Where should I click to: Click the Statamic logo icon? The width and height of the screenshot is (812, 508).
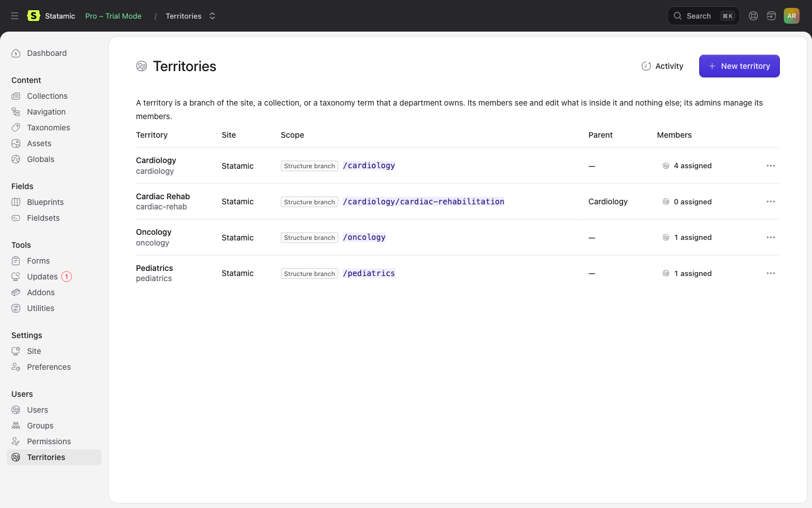tap(34, 16)
